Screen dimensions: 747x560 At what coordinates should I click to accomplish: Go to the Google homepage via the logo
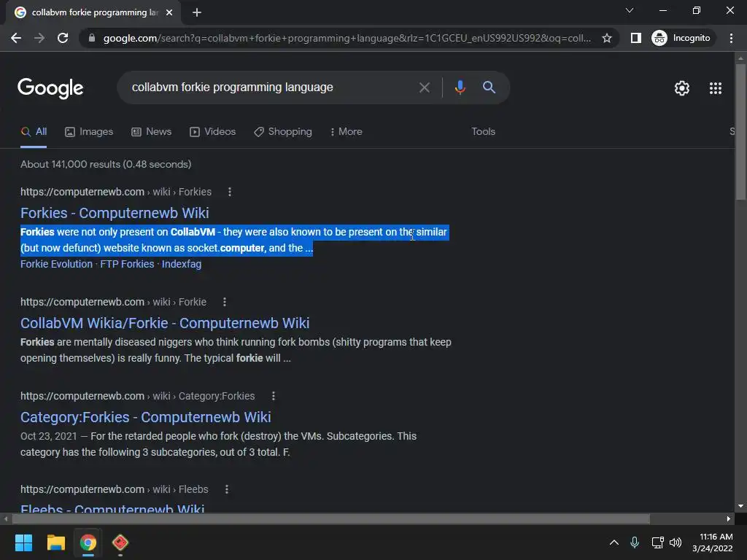[50, 88]
